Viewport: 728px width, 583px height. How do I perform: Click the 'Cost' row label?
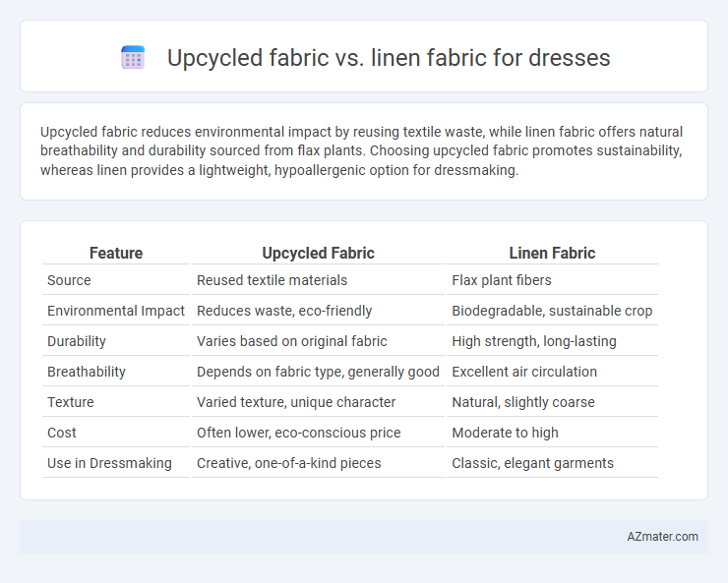(x=62, y=433)
